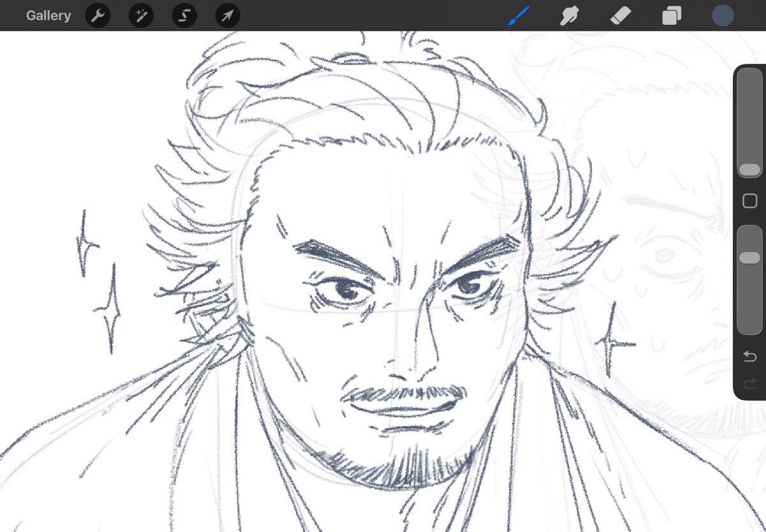The width and height of the screenshot is (766, 532).
Task: Return to the Gallery
Action: [49, 15]
